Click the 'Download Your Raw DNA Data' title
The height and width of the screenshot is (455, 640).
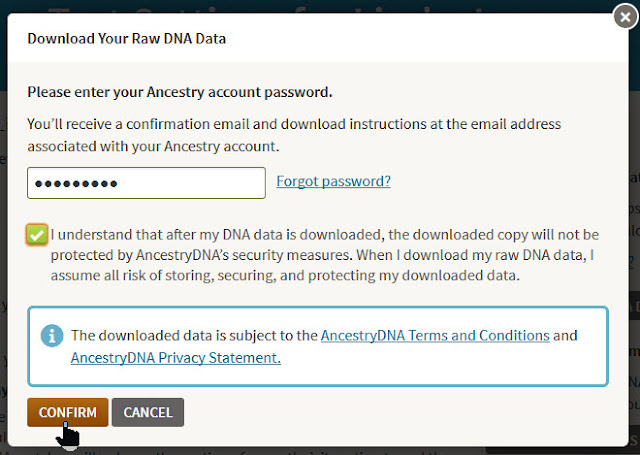click(x=127, y=39)
